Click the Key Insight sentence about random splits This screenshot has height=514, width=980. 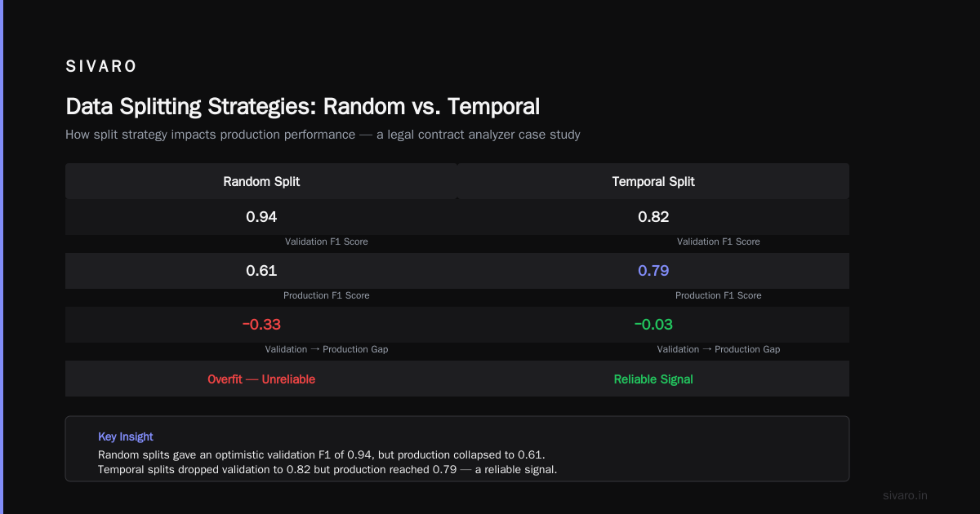(321, 454)
